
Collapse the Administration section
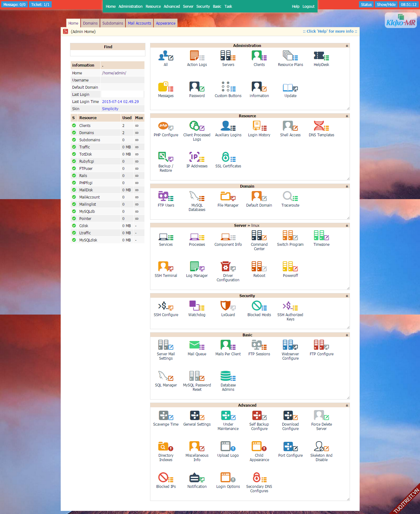[x=347, y=46]
